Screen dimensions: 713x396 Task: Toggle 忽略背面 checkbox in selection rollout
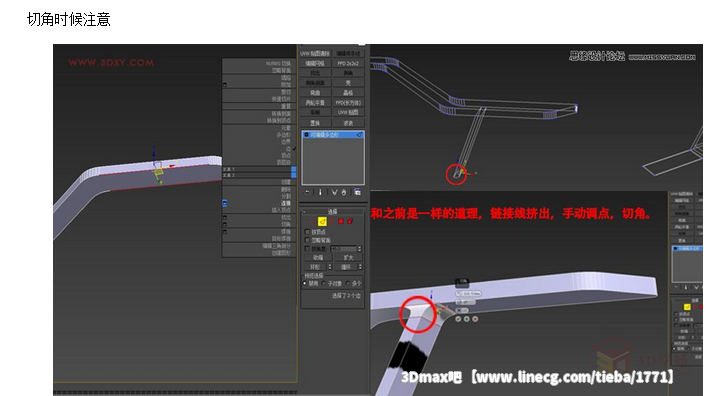point(307,241)
